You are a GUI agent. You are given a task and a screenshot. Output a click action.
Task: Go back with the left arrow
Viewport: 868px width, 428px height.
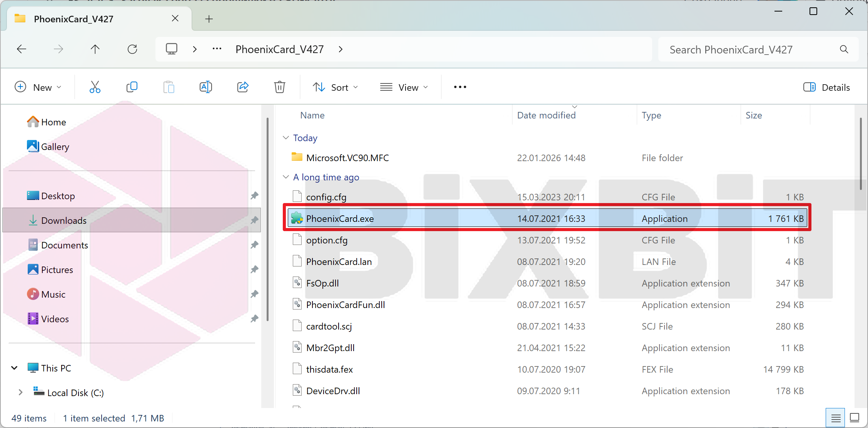click(22, 49)
